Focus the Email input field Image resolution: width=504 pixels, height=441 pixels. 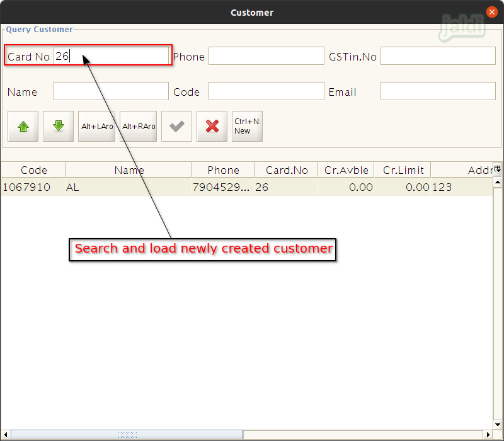(x=438, y=91)
